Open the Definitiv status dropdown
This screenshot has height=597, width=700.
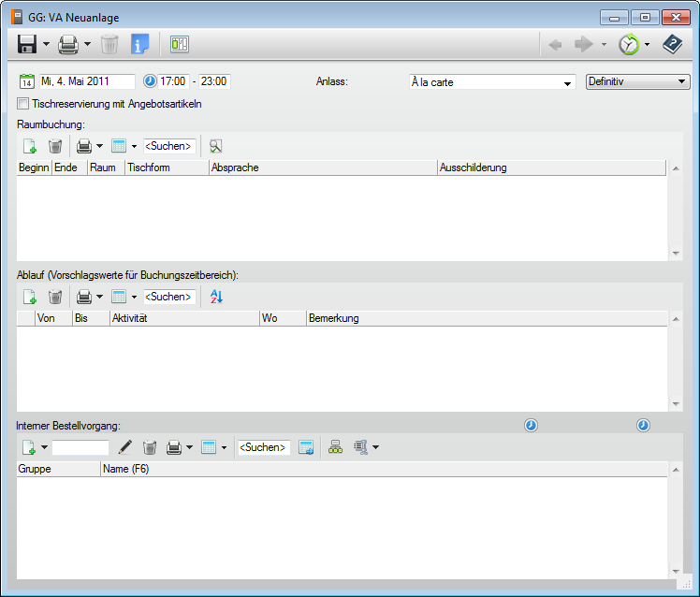coord(681,82)
